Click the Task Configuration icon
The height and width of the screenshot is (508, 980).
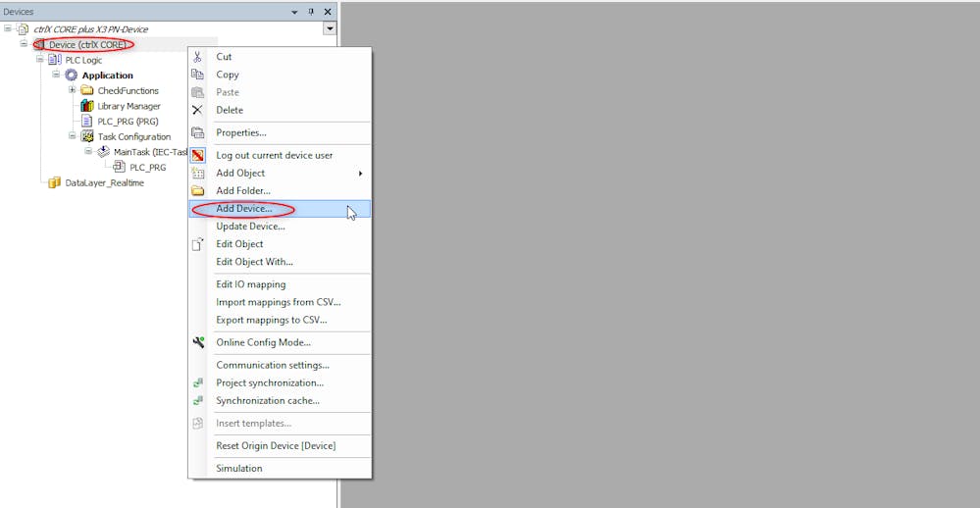coord(87,136)
